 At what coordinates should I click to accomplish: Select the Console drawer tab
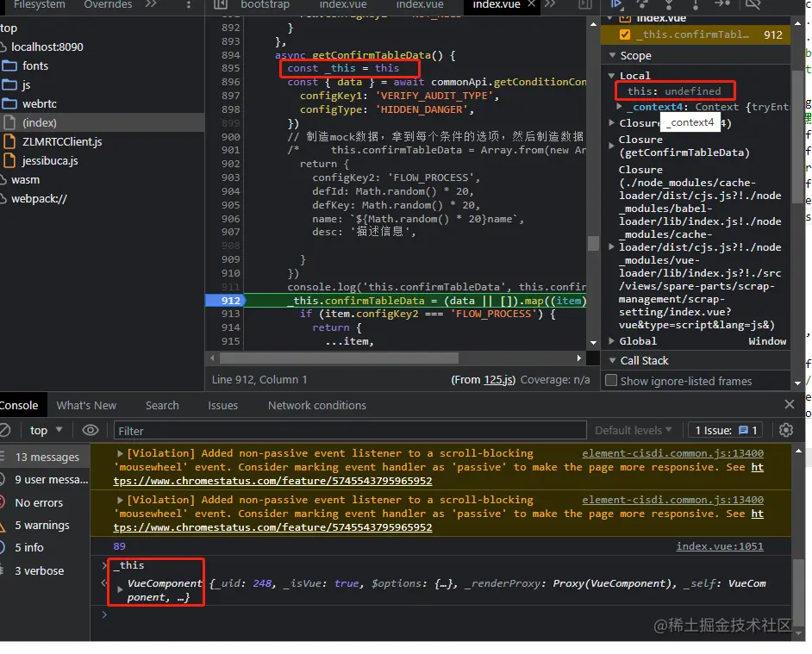tap(20, 406)
